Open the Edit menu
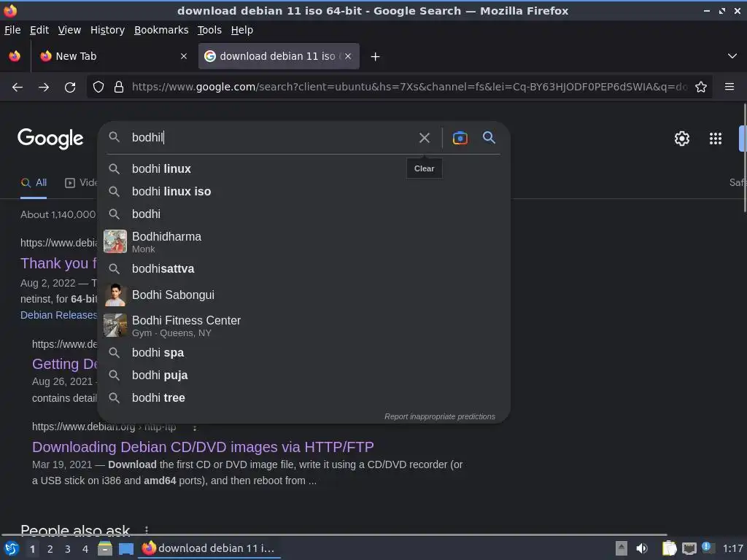The width and height of the screenshot is (747, 560). (39, 30)
